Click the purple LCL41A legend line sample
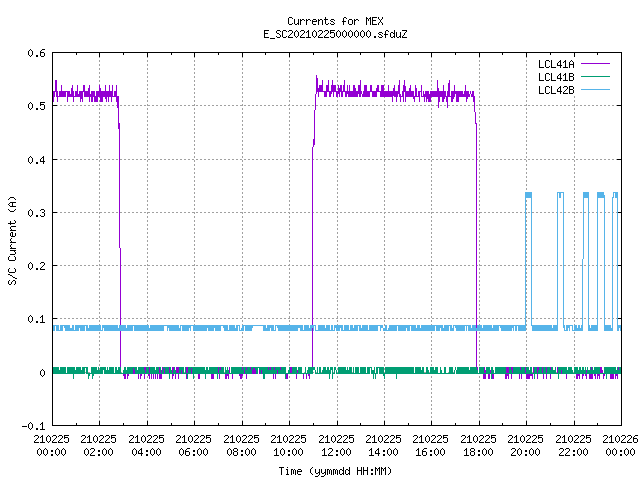 pyautogui.click(x=596, y=64)
